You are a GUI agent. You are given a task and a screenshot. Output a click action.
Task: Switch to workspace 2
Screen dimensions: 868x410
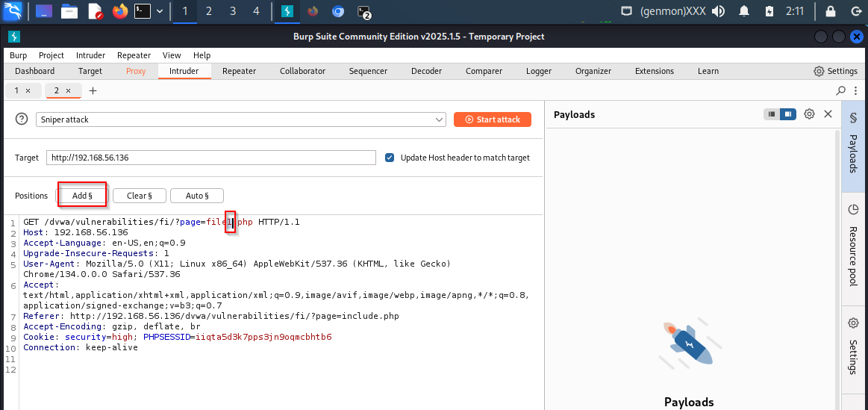click(209, 11)
